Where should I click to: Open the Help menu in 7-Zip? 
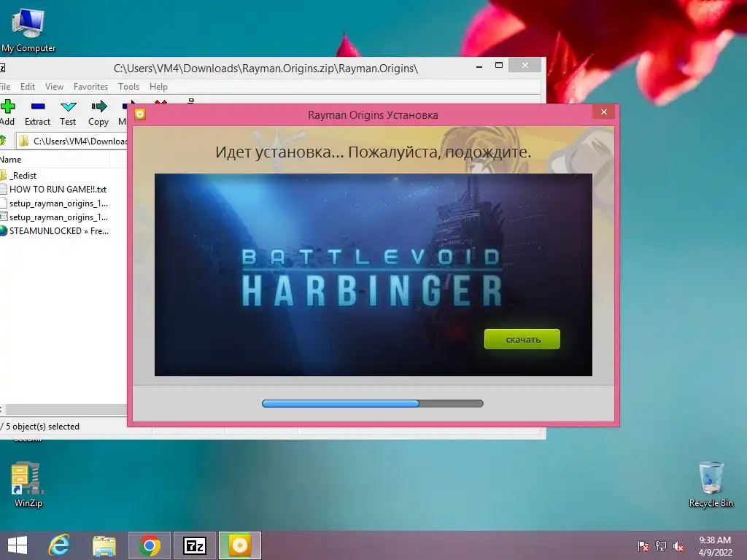tap(158, 87)
